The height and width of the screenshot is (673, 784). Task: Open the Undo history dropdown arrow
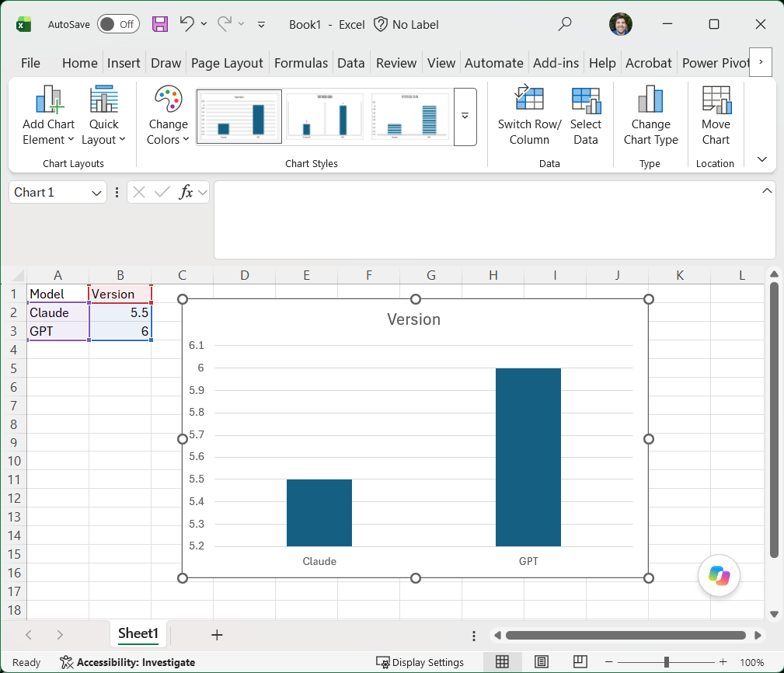point(204,23)
